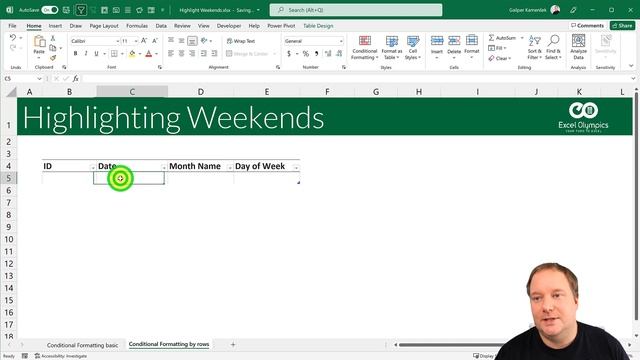Open Conditional Formatting menu
The height and width of the screenshot is (360, 640).
(364, 48)
